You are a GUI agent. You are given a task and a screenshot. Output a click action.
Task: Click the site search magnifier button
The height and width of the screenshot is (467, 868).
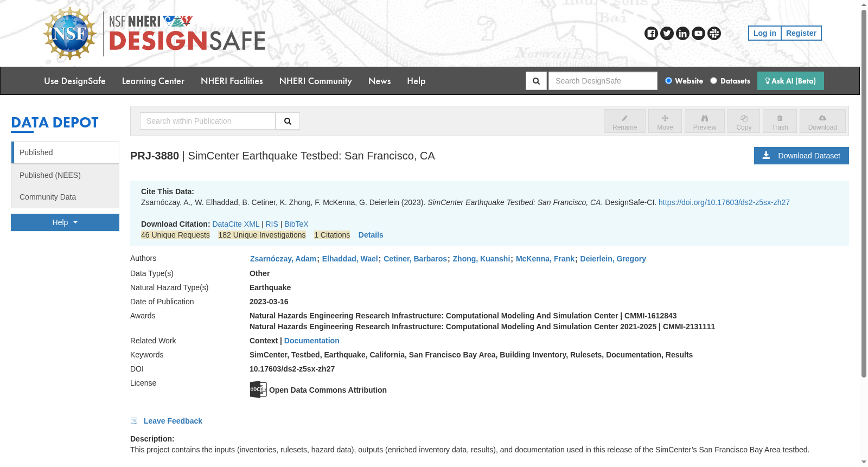click(536, 81)
